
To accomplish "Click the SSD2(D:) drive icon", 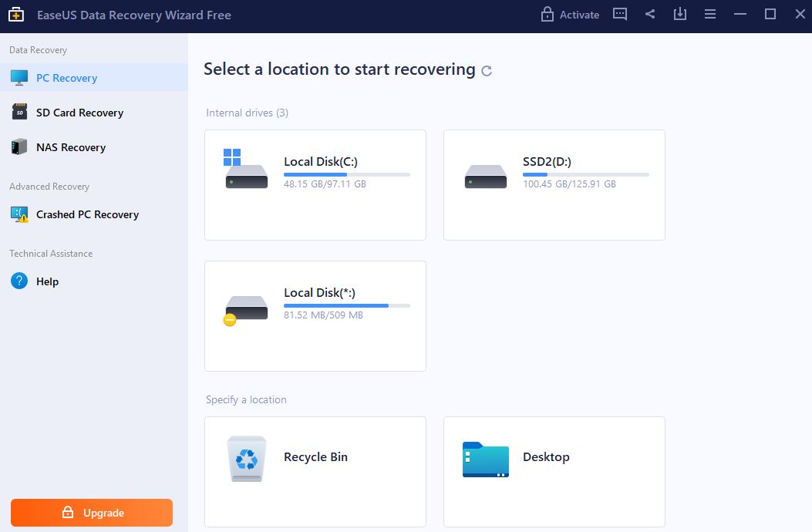I will [485, 176].
